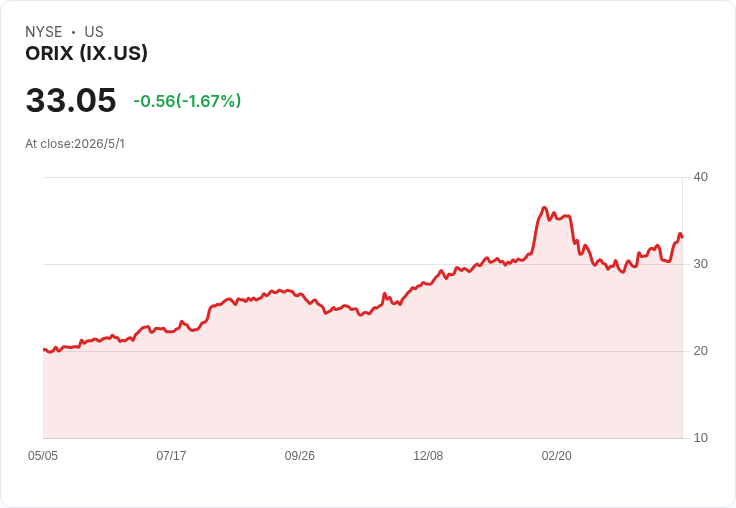736x508 pixels.
Task: Click the red line's leftmost starting point
Action: click(x=44, y=349)
